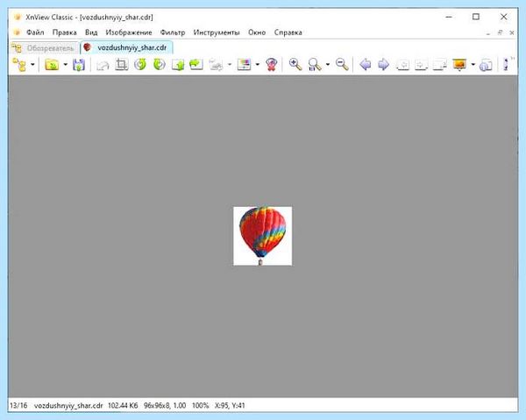Viewport: 526px width, 420px height.
Task: Click the red-eye correction icon
Action: click(271, 64)
